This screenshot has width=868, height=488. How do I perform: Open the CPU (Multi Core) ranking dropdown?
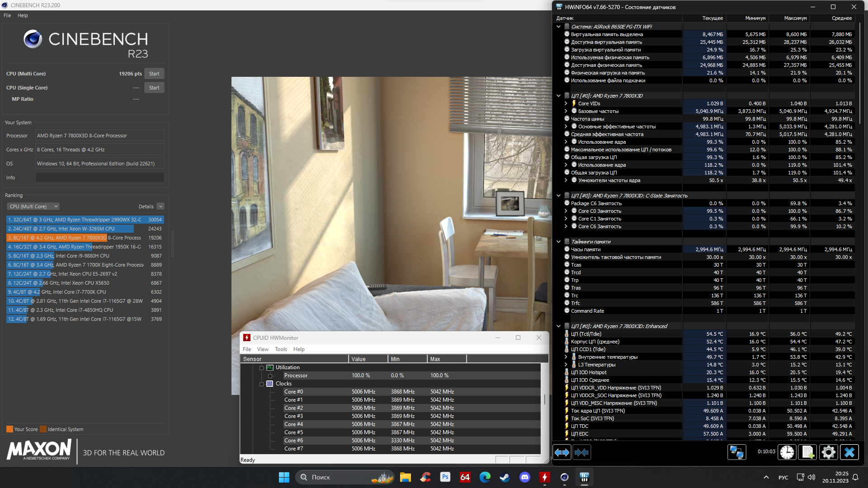(33, 206)
